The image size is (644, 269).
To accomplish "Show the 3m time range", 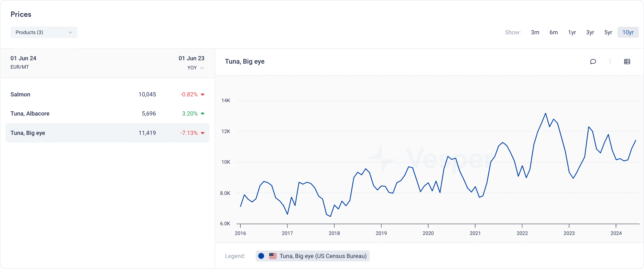I will (535, 32).
